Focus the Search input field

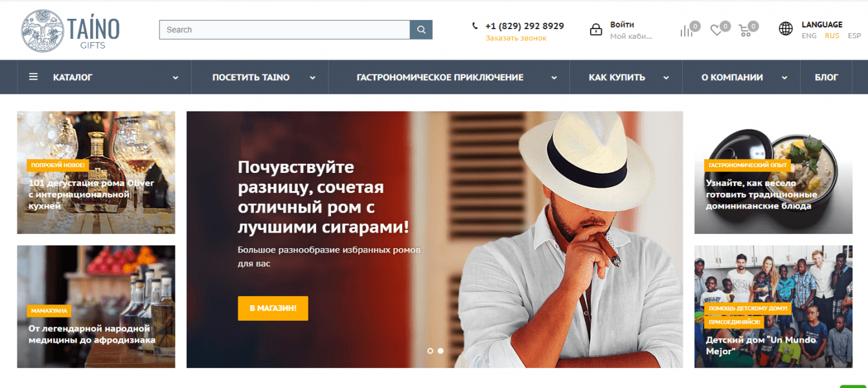(x=284, y=30)
